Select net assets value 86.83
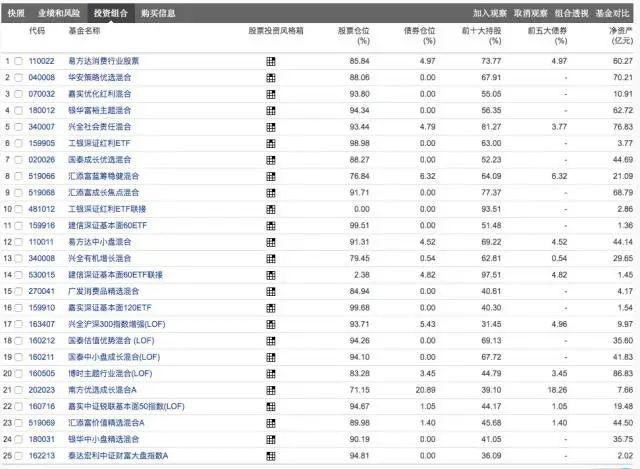 623,373
